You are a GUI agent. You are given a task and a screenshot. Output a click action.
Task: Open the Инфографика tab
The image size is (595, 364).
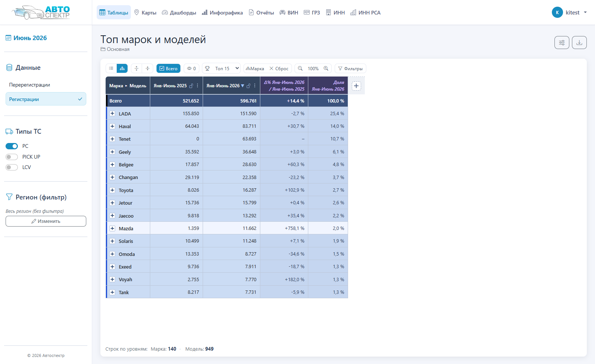point(222,12)
